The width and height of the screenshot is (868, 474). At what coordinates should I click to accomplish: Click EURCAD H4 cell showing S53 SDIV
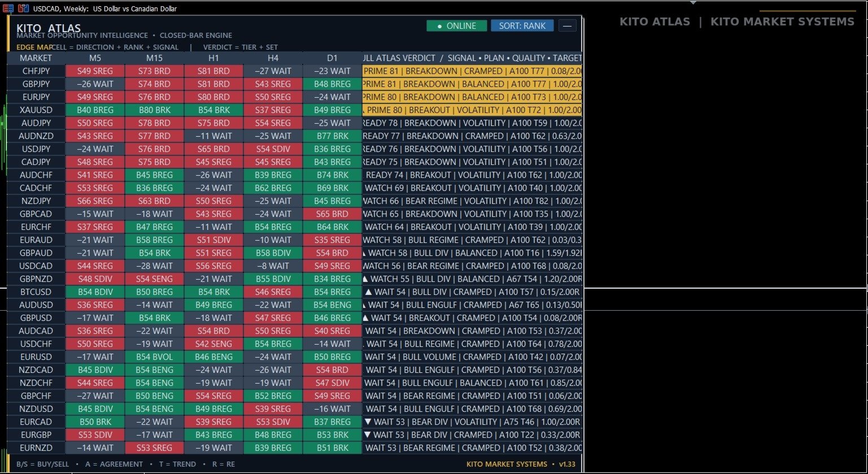pos(273,422)
